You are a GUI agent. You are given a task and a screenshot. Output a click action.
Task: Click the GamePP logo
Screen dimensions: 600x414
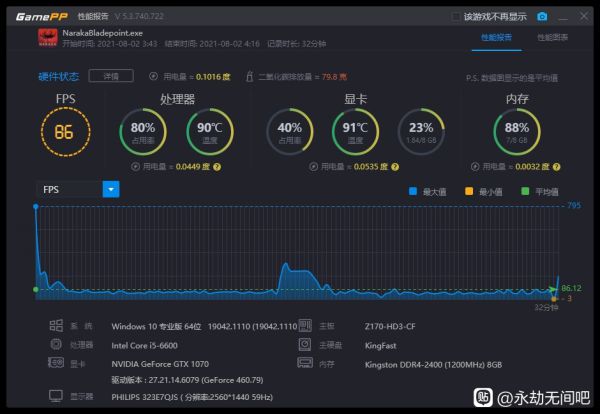tap(42, 16)
